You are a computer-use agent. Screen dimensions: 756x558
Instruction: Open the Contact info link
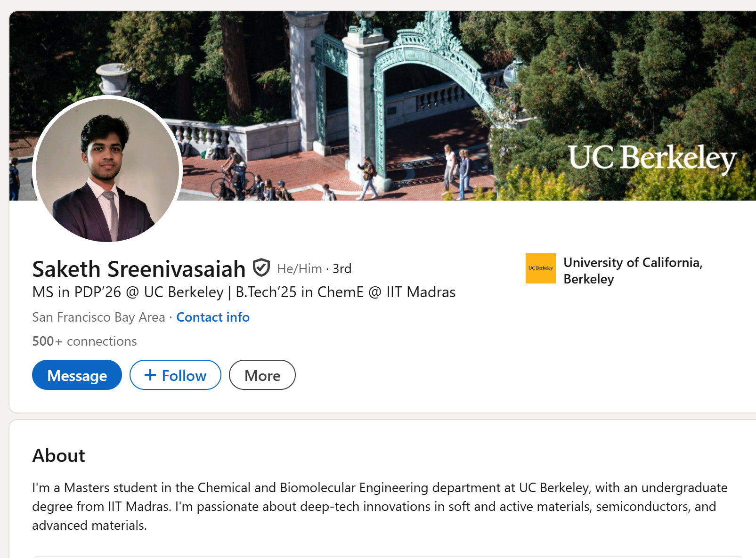point(212,317)
